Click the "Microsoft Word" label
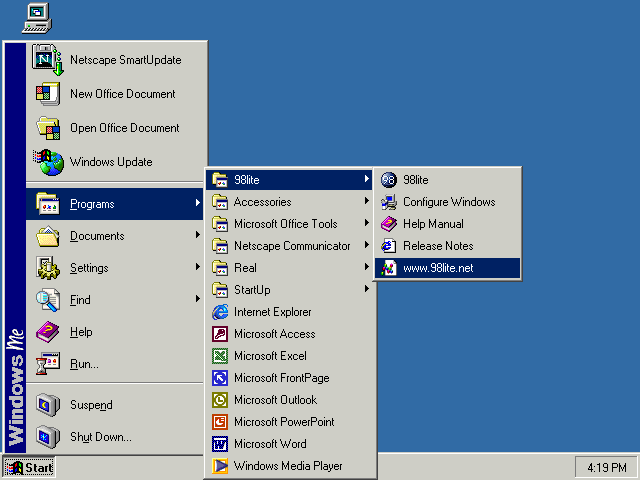 [270, 444]
